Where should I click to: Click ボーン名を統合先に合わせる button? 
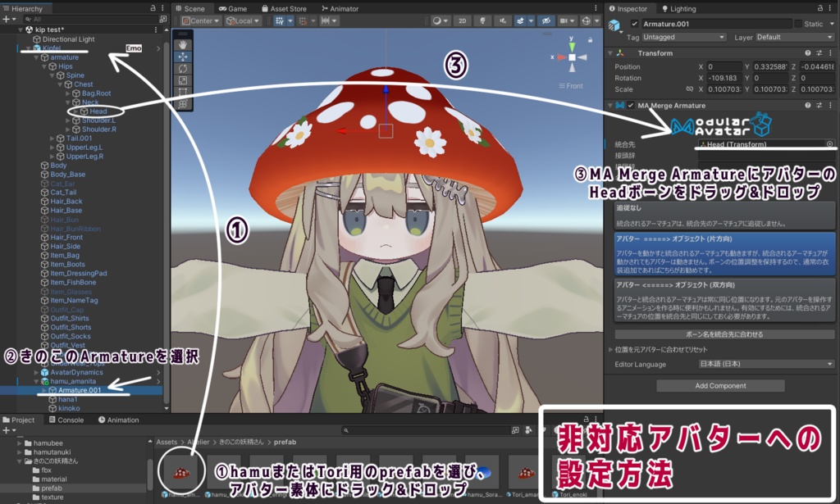click(x=724, y=334)
